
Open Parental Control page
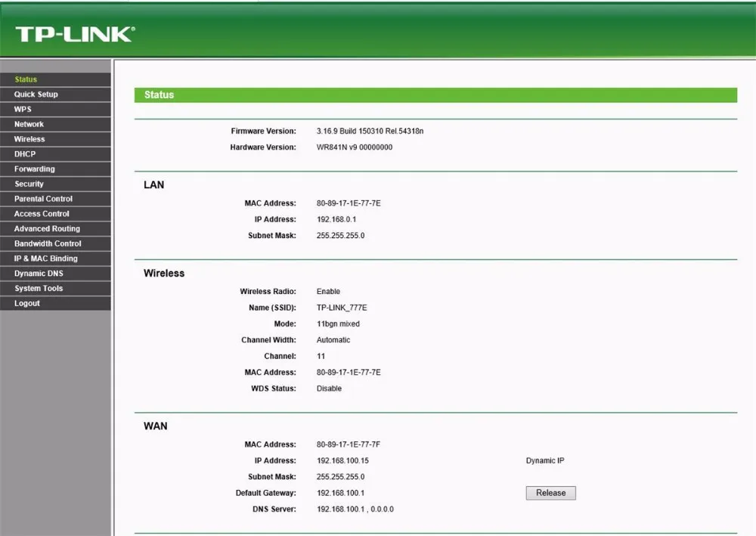[x=55, y=199]
